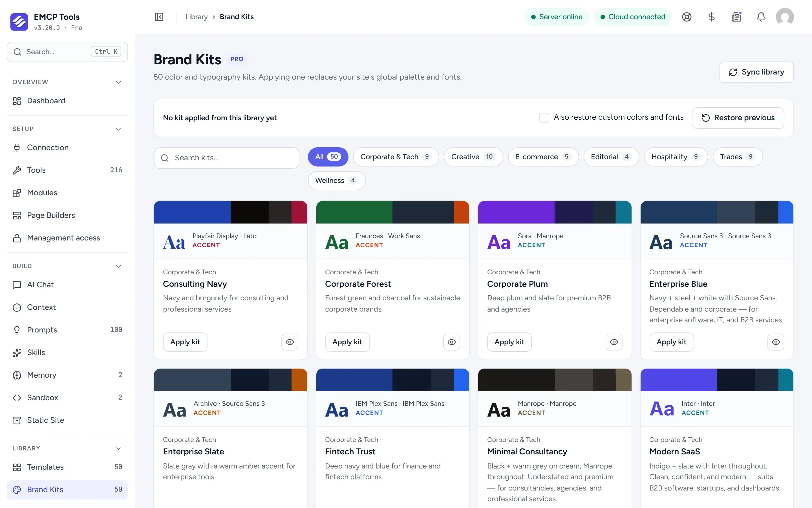Click Corporate Plum purple color swatch
The height and width of the screenshot is (508, 812).
coord(517,212)
